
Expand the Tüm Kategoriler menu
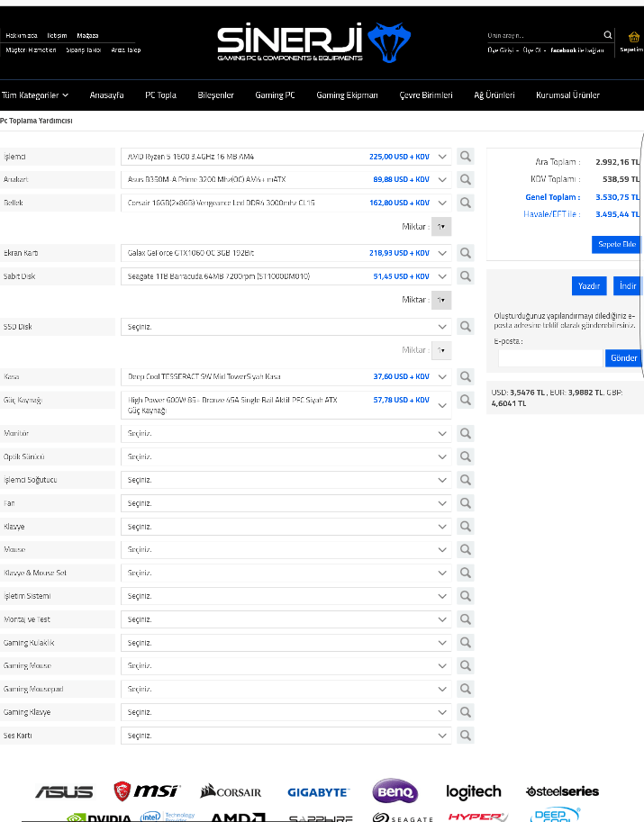34,95
